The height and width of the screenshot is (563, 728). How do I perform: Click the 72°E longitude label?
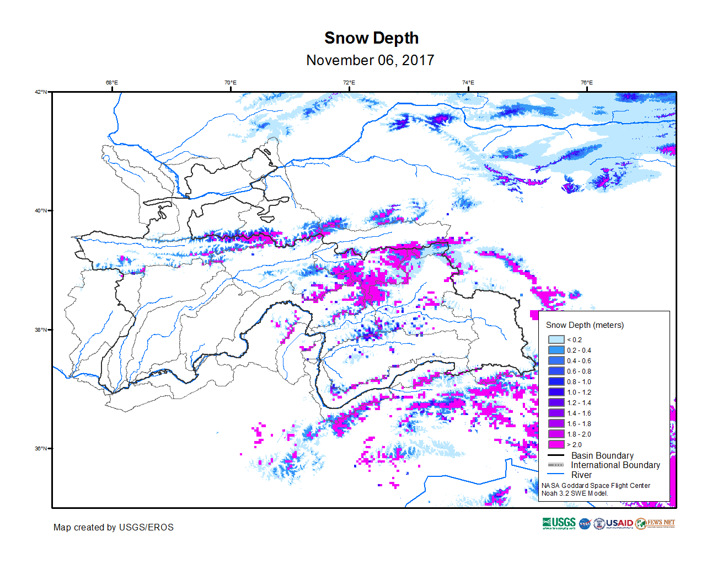[x=349, y=83]
